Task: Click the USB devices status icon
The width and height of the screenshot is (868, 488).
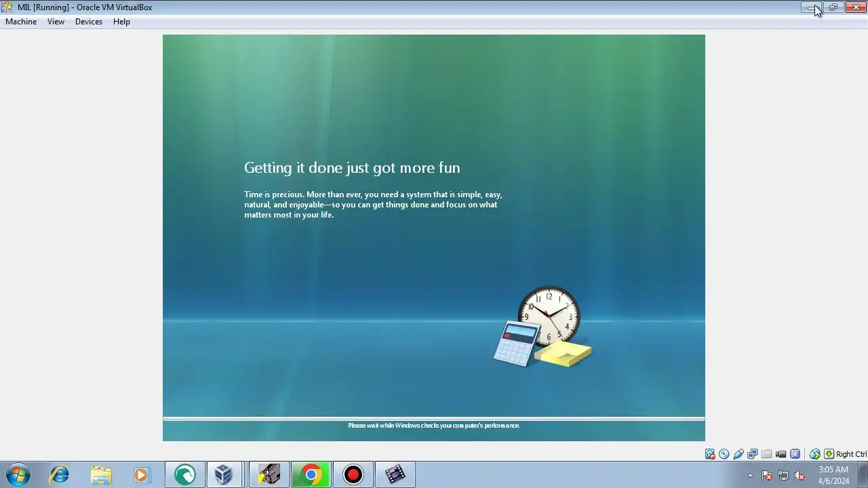Action: point(738,454)
